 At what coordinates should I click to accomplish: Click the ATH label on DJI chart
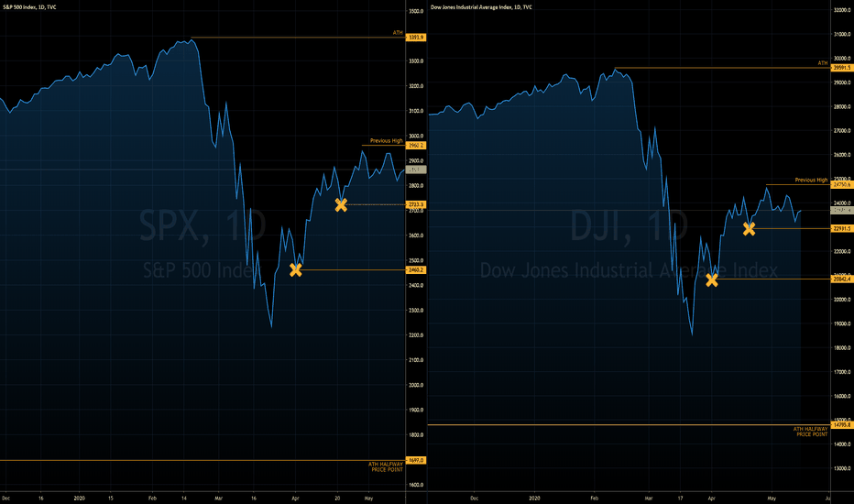pyautogui.click(x=823, y=63)
